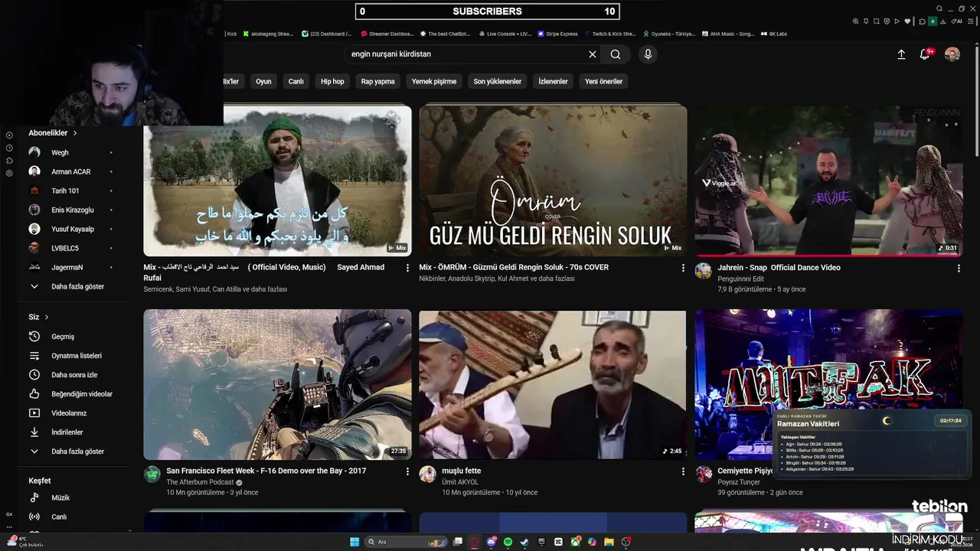Viewport: 980px width, 551px height.
Task: Open three-dot menu for muşlu fette
Action: point(683,471)
